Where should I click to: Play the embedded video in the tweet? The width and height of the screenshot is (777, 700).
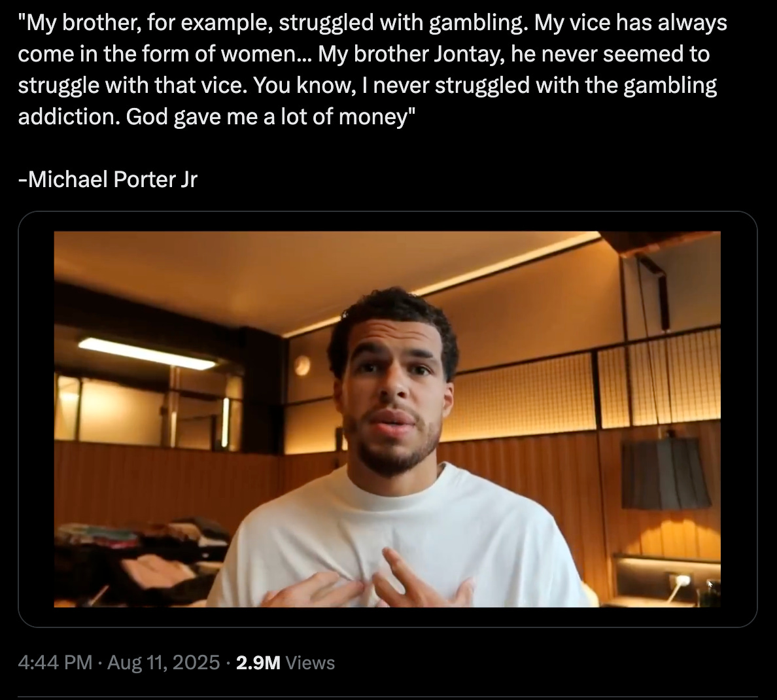click(387, 419)
